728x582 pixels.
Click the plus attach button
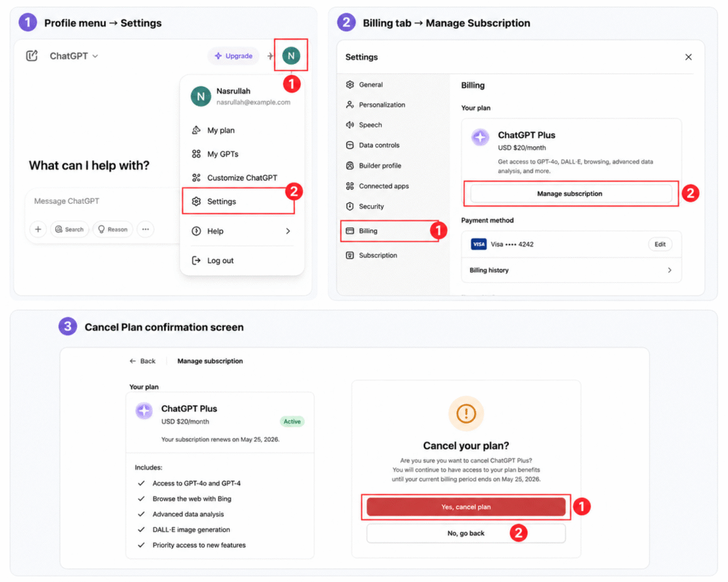tap(38, 230)
